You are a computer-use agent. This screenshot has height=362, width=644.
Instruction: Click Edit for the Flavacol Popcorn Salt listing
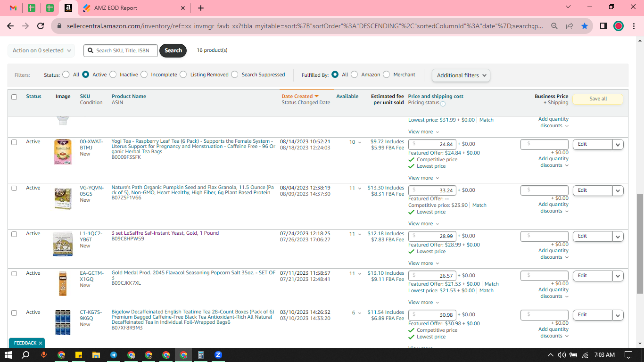coord(593,276)
